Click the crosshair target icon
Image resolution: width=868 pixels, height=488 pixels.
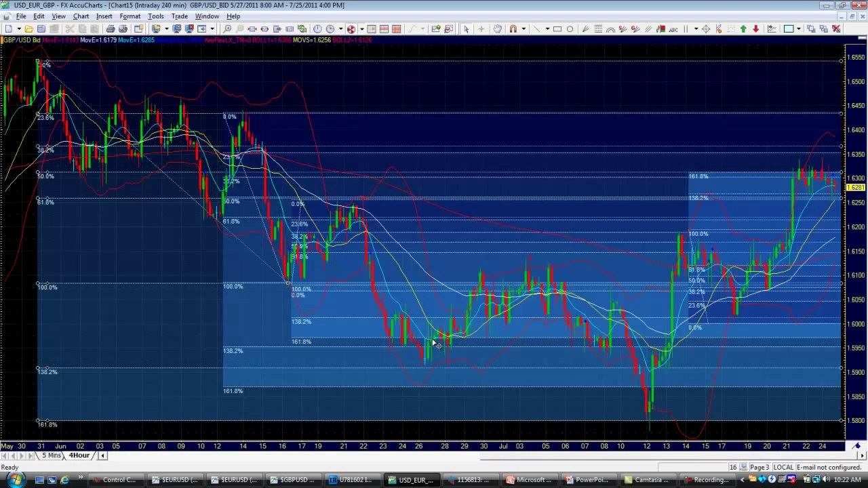coord(706,28)
